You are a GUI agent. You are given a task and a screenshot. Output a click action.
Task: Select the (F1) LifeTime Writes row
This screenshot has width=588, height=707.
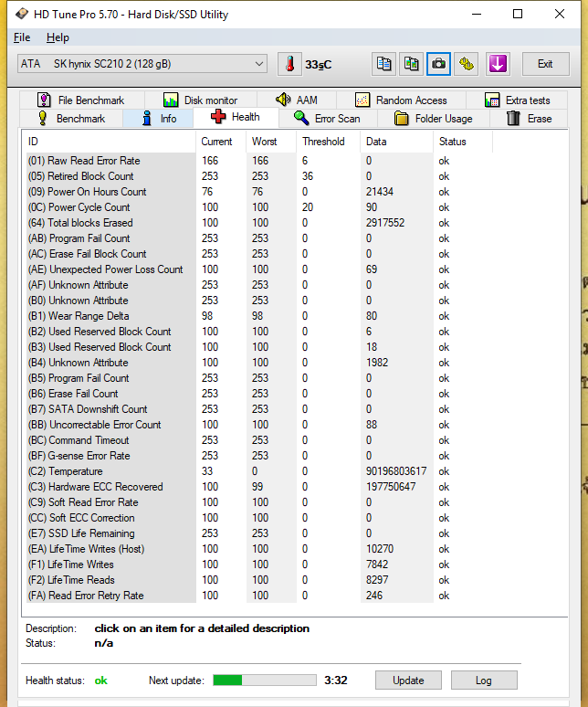pyautogui.click(x=259, y=565)
